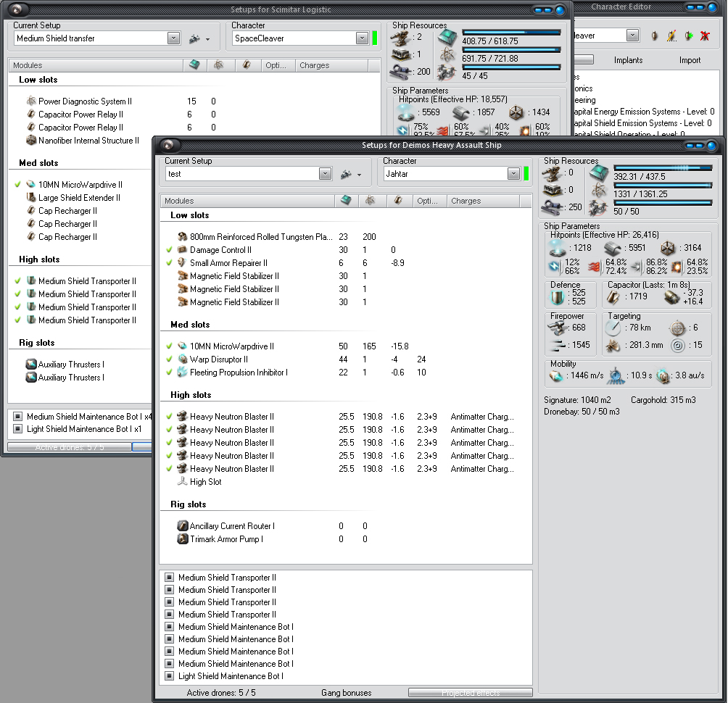The width and height of the screenshot is (728, 703).
Task: Toggle Deimos 10MN MicroWarpdrive II checkmark
Action: click(169, 346)
